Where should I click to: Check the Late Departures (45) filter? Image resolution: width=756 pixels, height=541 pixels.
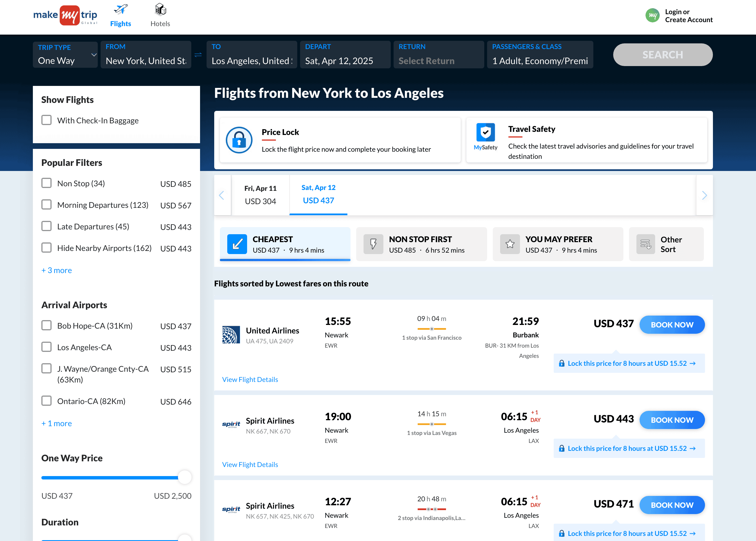click(46, 226)
